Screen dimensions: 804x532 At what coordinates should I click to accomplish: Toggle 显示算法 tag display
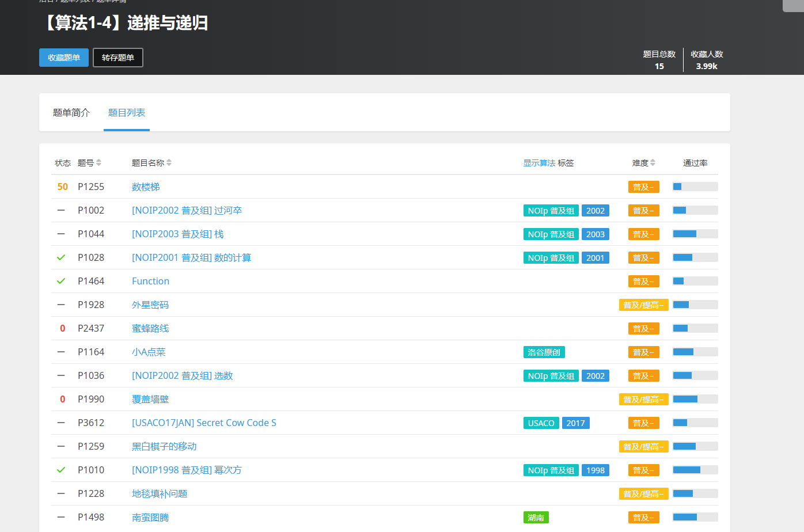click(x=539, y=163)
